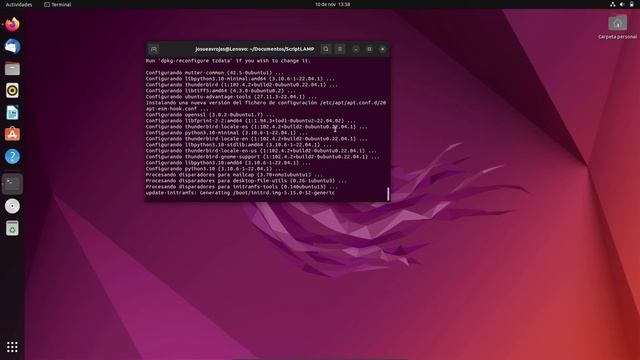This screenshot has height=360, width=640.
Task: Select the Terminal icon in the dock
Action: pyautogui.click(x=12, y=184)
